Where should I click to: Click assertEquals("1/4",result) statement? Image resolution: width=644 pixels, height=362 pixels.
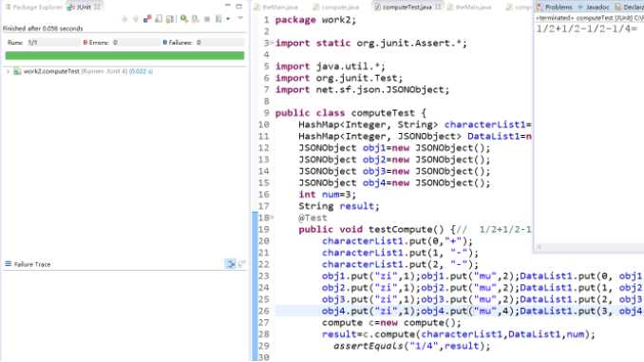pyautogui.click(x=412, y=346)
